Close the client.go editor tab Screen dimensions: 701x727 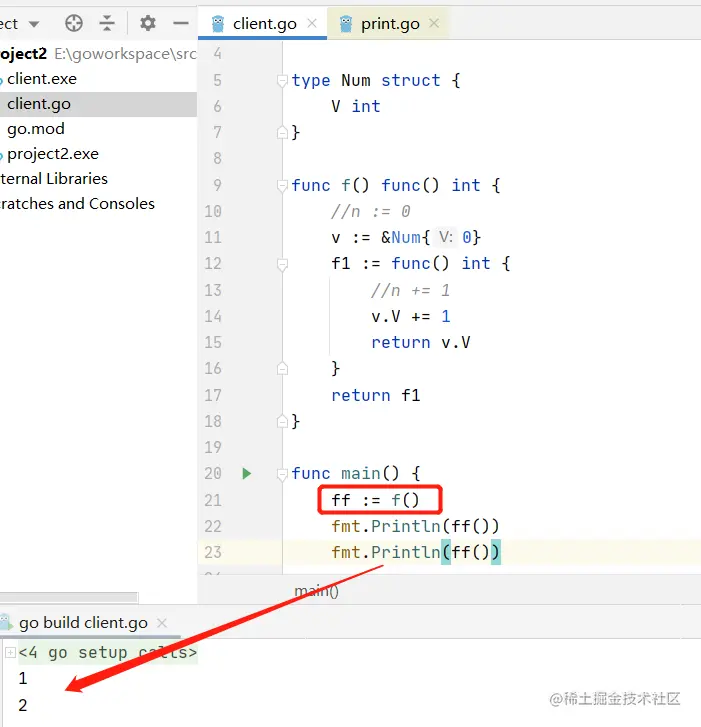coord(312,23)
